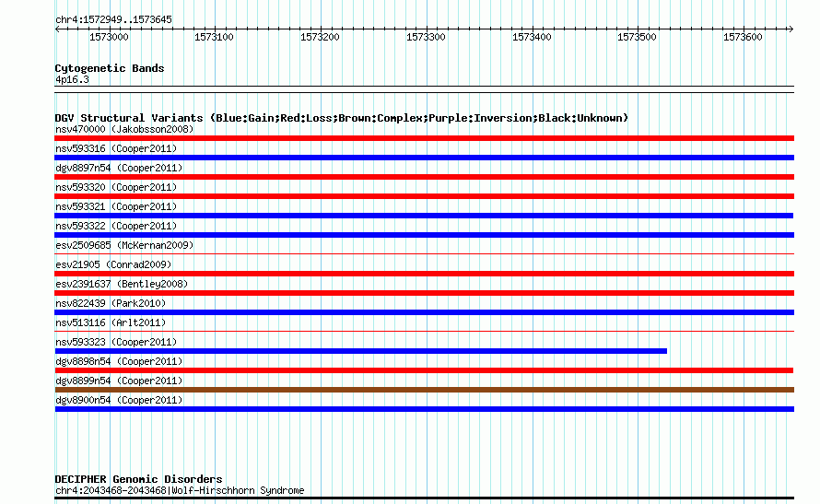The height and width of the screenshot is (504, 820).
Task: Select the nsv593322 (Cooper2011) blue bar
Action: tap(424, 235)
